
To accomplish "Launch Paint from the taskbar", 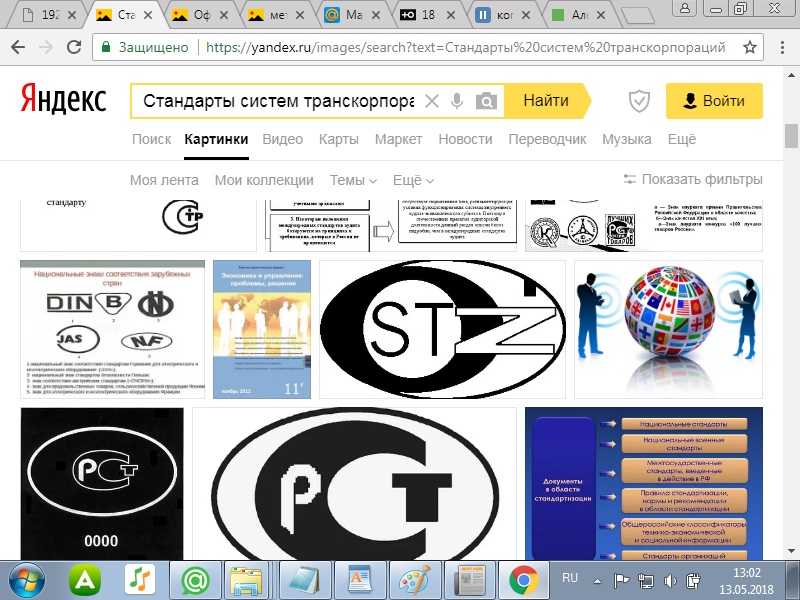I will point(415,580).
